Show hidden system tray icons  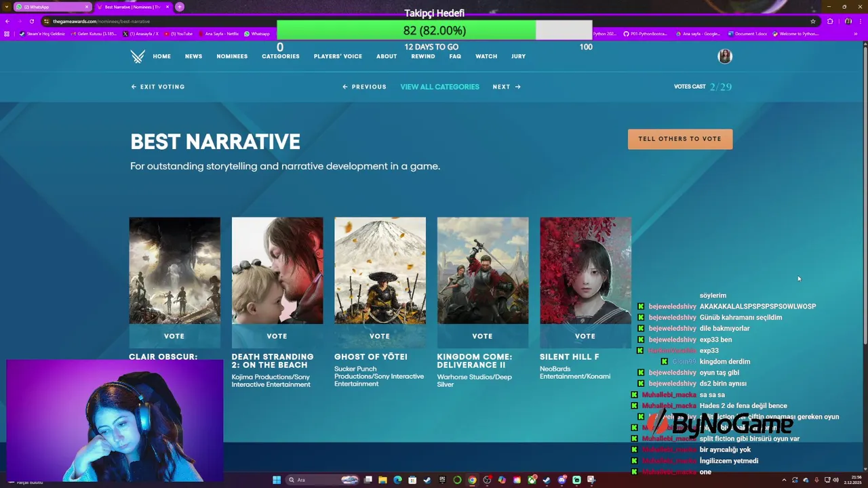coord(784,480)
